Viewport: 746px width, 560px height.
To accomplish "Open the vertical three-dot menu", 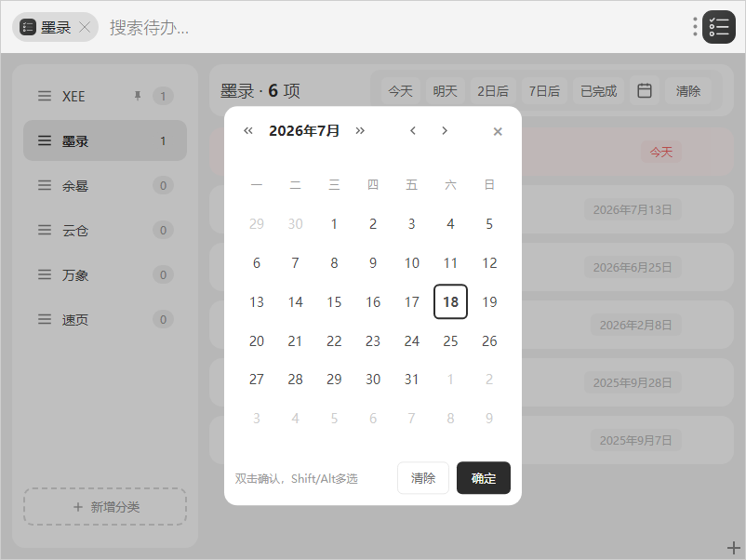I will [x=695, y=27].
